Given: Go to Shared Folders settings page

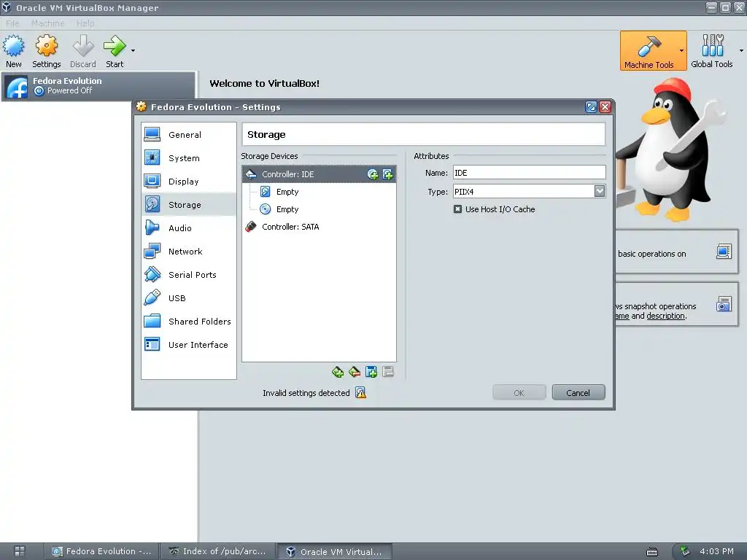Looking at the screenshot, I should 189,322.
